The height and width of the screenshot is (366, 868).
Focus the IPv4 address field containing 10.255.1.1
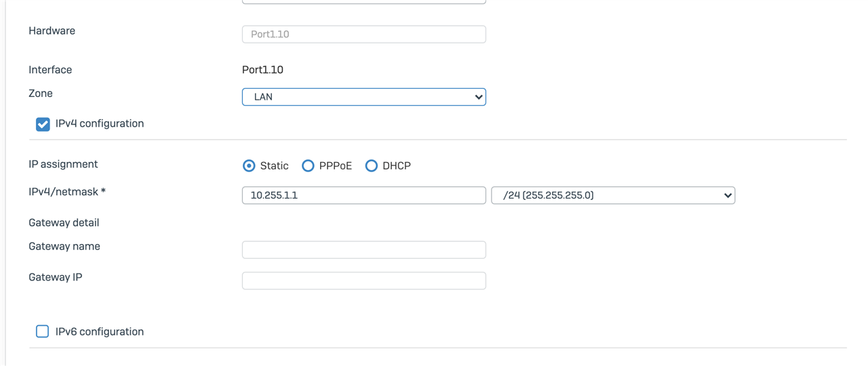[363, 195]
